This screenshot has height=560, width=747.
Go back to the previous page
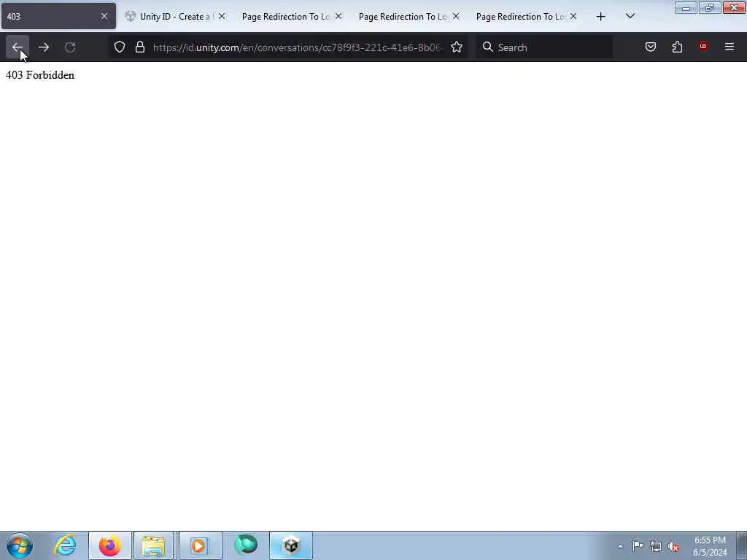[18, 47]
